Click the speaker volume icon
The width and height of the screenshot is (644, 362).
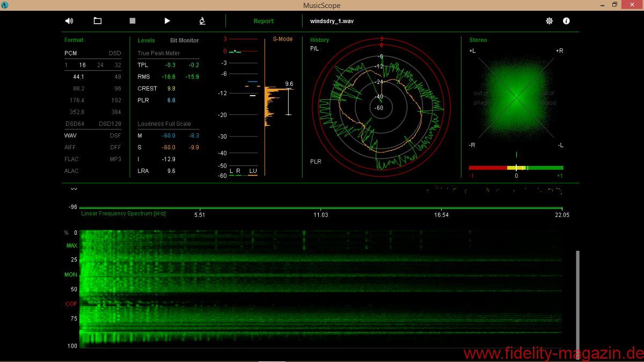pos(69,21)
